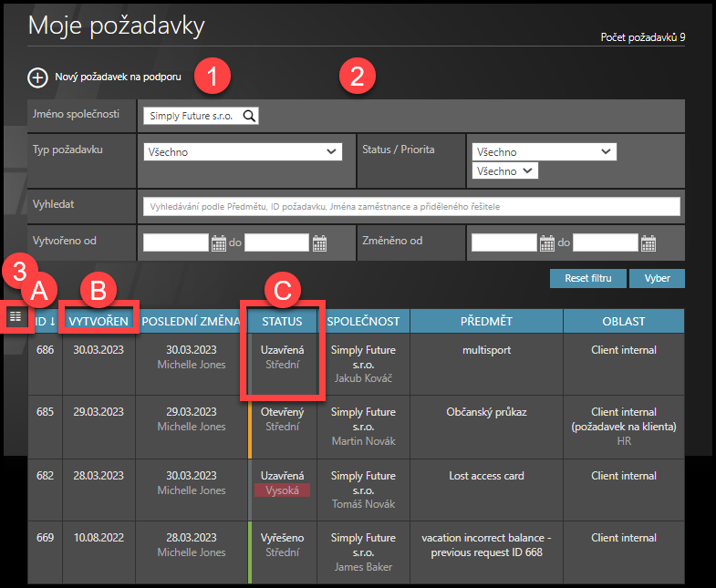716x588 pixels.
Task: Click the column settings icon left of the table
Action: click(x=16, y=316)
